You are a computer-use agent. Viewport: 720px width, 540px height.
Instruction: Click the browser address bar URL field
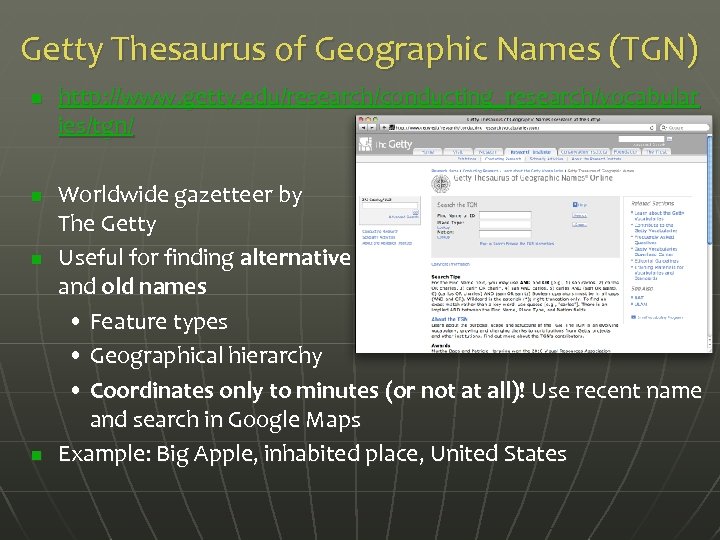pyautogui.click(x=522, y=127)
